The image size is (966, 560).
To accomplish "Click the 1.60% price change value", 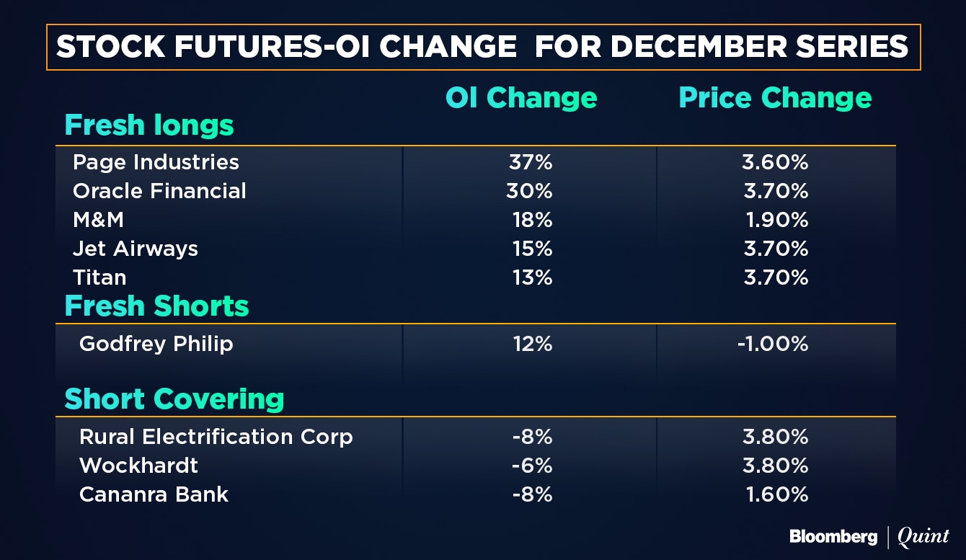I will pos(776,494).
